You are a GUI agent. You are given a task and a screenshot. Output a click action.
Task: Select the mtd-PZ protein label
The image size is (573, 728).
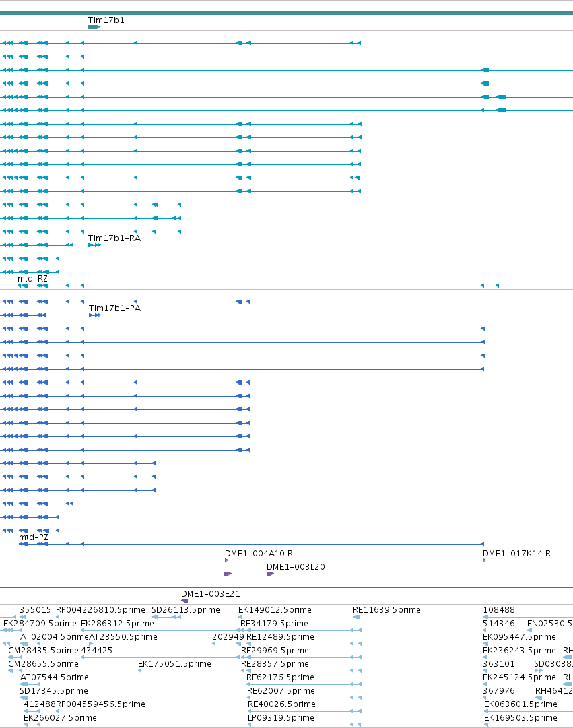tap(34, 537)
